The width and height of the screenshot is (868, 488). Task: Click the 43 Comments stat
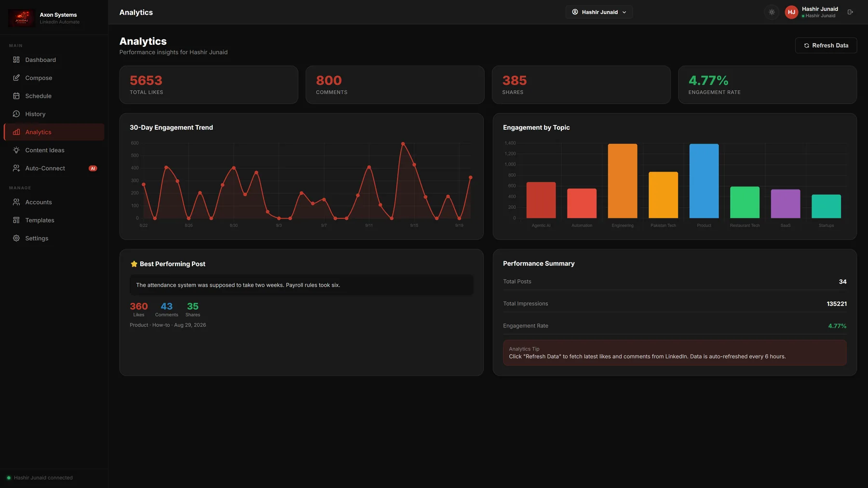pos(166,310)
